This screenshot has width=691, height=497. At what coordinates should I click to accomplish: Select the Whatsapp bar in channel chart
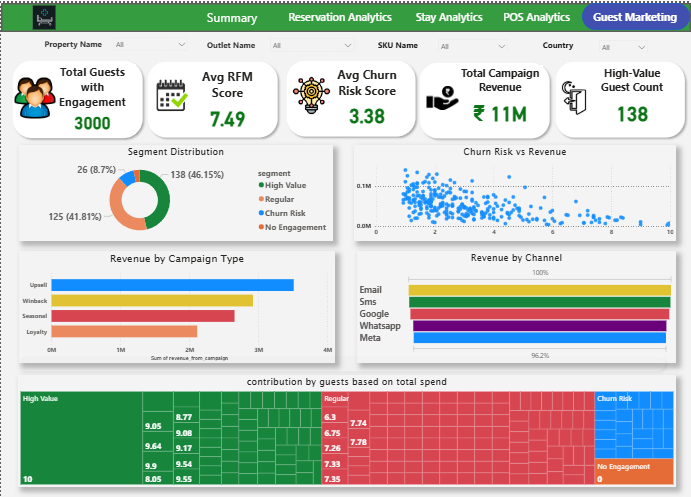[x=539, y=326]
